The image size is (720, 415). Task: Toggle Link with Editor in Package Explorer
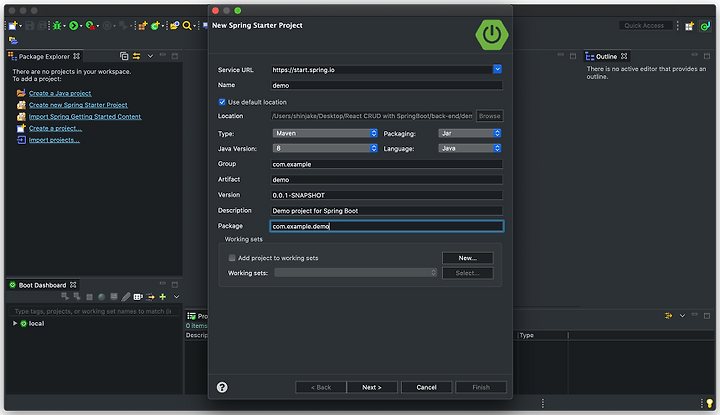point(136,56)
